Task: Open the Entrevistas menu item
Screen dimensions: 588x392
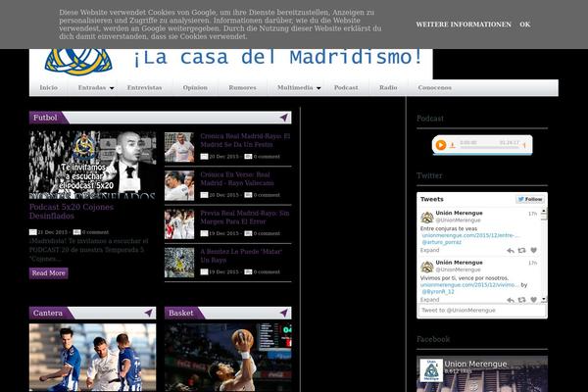Action: pos(144,88)
